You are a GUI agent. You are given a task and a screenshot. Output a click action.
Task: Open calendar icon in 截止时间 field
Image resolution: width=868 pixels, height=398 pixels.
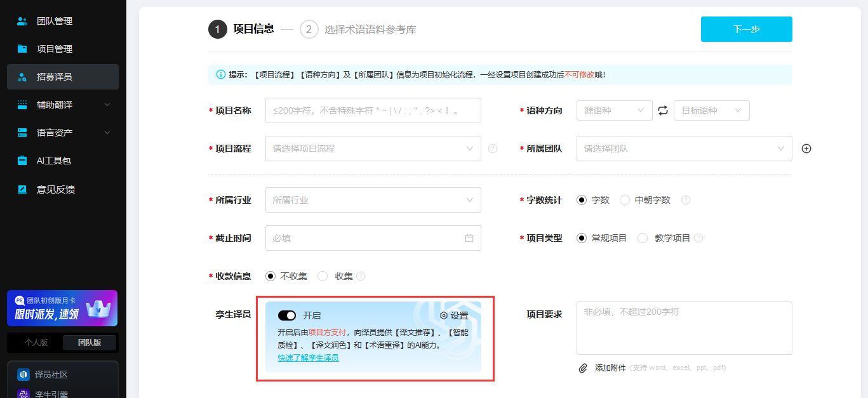click(469, 238)
